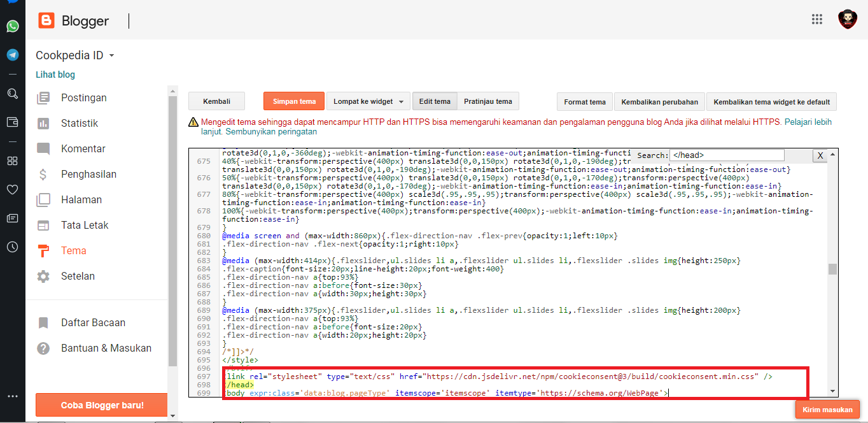
Task: Click the Sembunyikan peringatan link
Action: tap(270, 132)
